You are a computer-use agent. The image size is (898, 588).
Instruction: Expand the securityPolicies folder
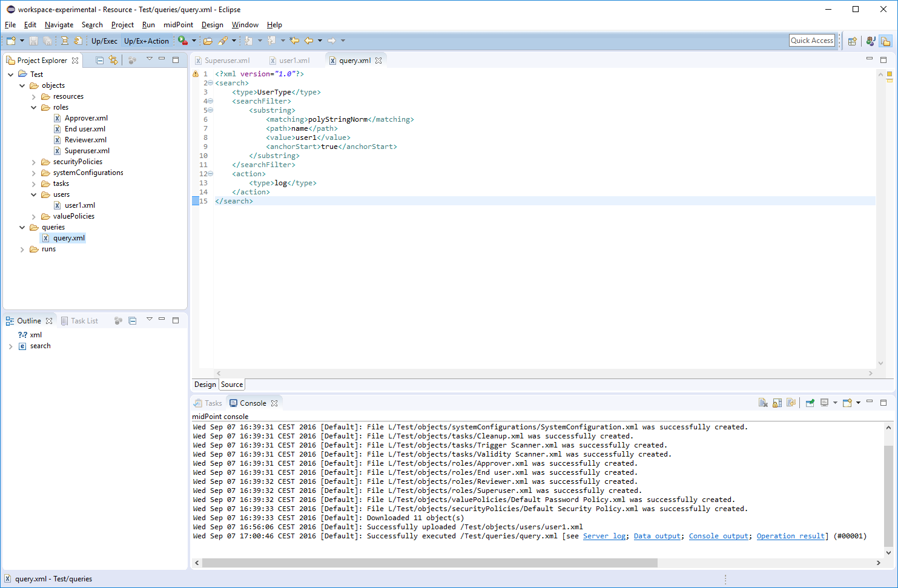(34, 162)
